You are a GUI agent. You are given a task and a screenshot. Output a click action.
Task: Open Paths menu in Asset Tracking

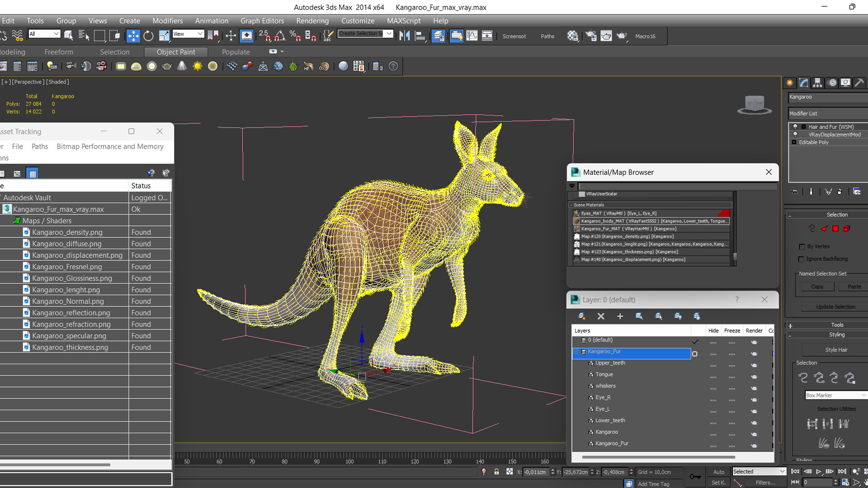[40, 146]
